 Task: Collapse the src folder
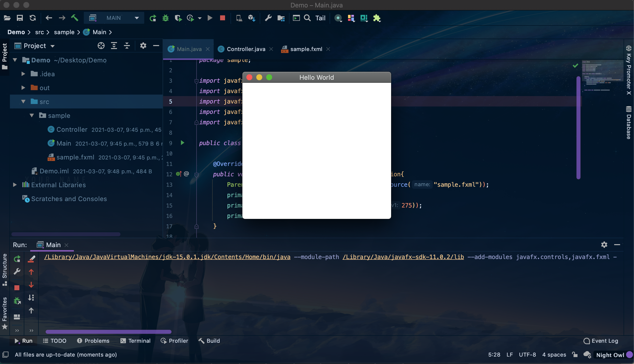(x=24, y=102)
